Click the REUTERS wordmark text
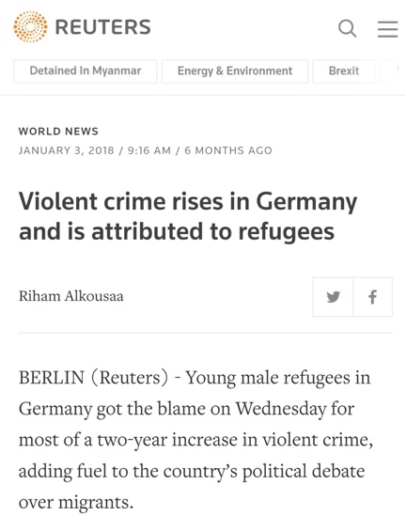Image resolution: width=406 pixels, height=532 pixels. point(102,27)
